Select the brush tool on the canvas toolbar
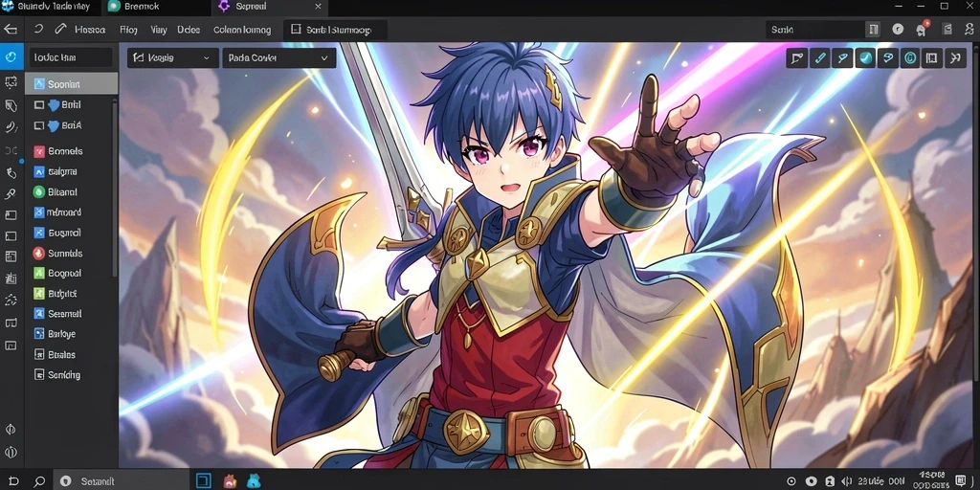 (842, 58)
